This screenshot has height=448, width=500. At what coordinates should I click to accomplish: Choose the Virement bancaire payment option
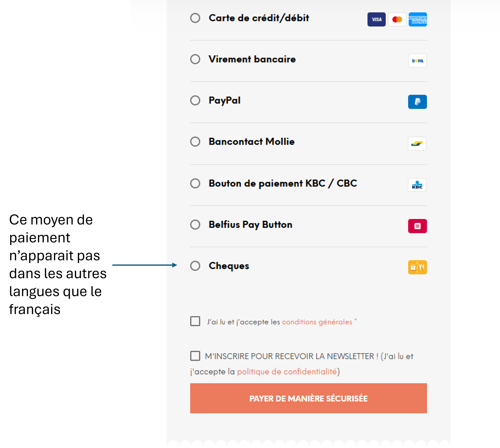point(195,59)
